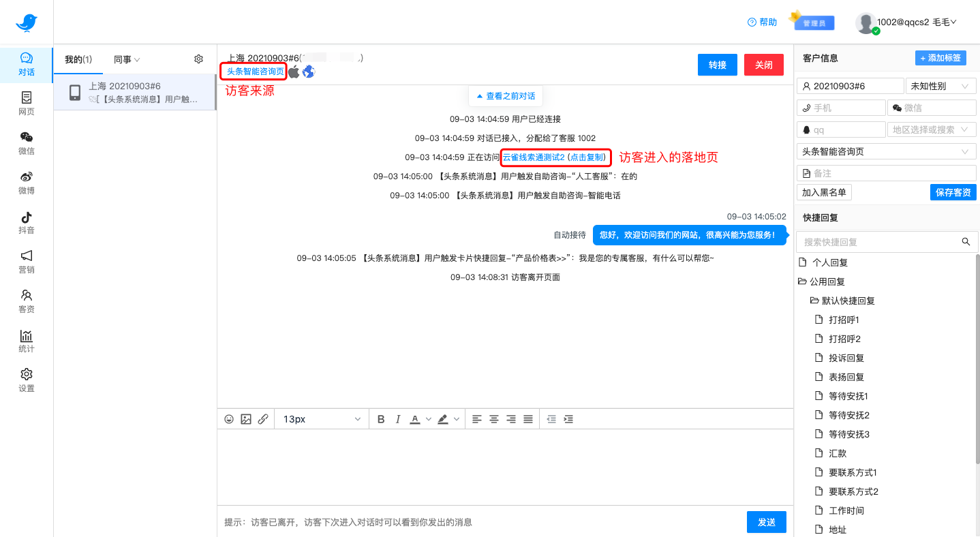Toggle bold formatting in the editor
Screen dimensions: 980x537
(381, 418)
